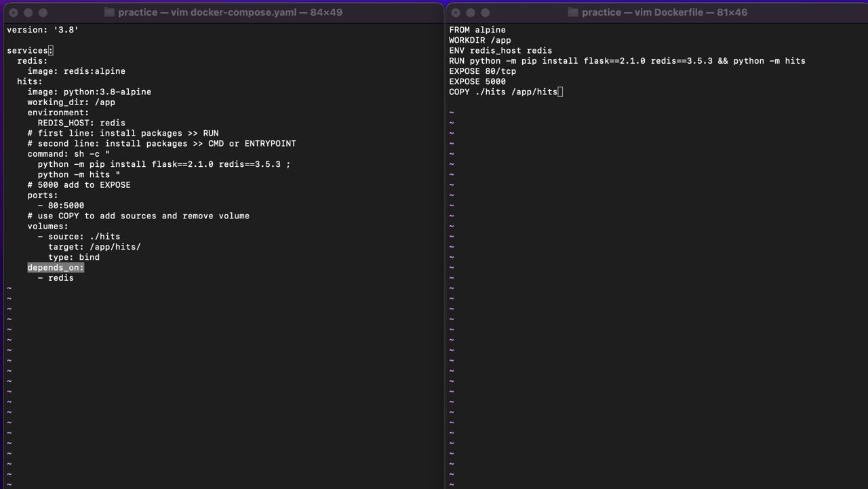This screenshot has width=868, height=489.
Task: Click the 'target: /app/hits/' volume line
Action: (x=94, y=247)
